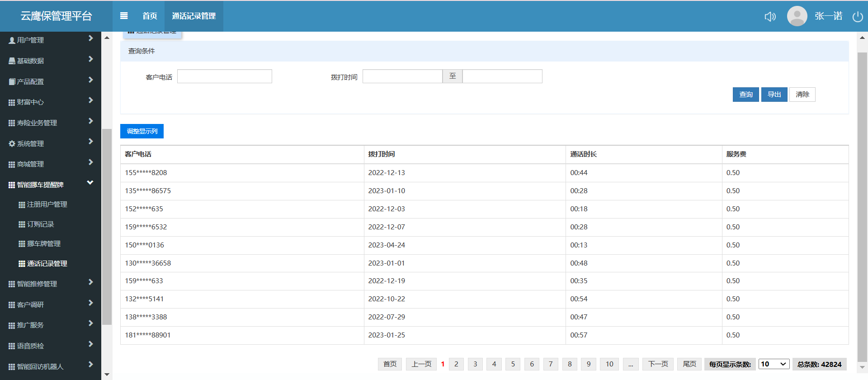Click the power logout icon

[858, 17]
